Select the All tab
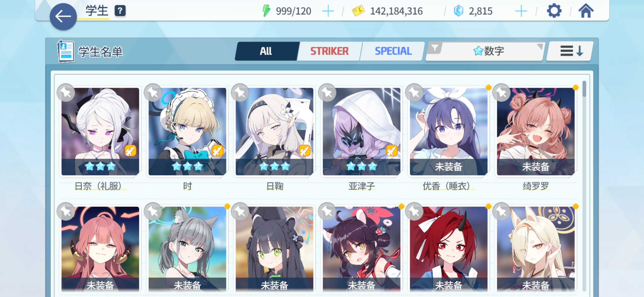The image size is (644, 297). click(266, 51)
